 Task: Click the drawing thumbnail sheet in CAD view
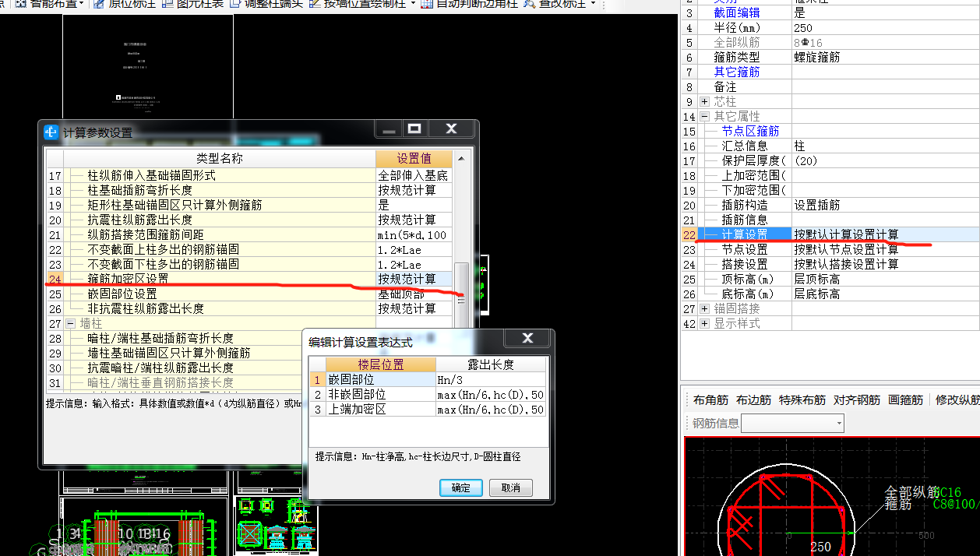click(148, 66)
